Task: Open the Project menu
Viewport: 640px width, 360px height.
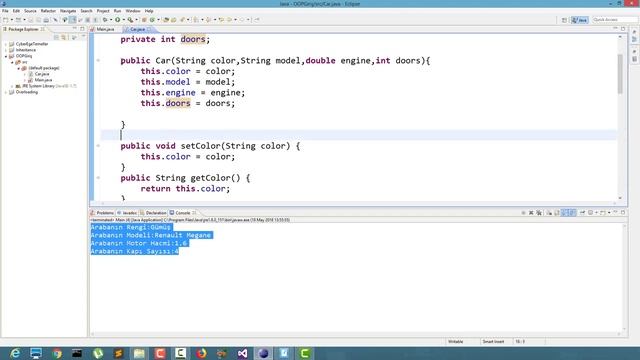Action: click(103, 11)
